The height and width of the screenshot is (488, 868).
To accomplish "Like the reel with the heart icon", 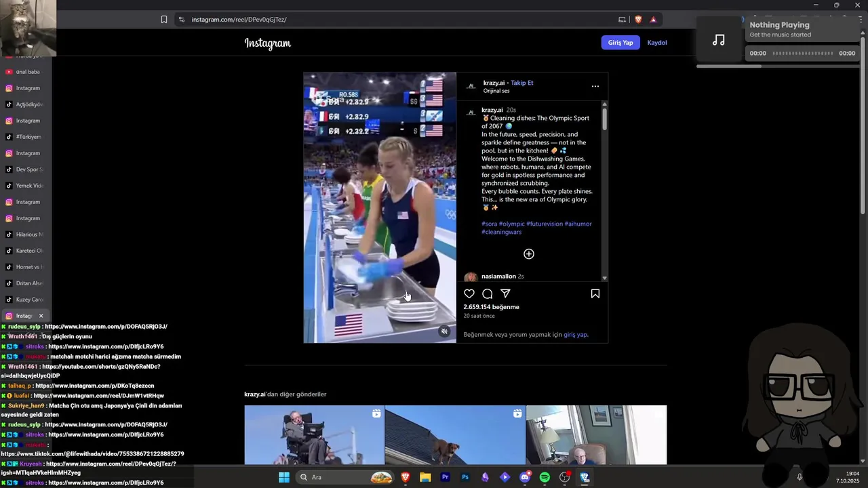I will 469,293.
